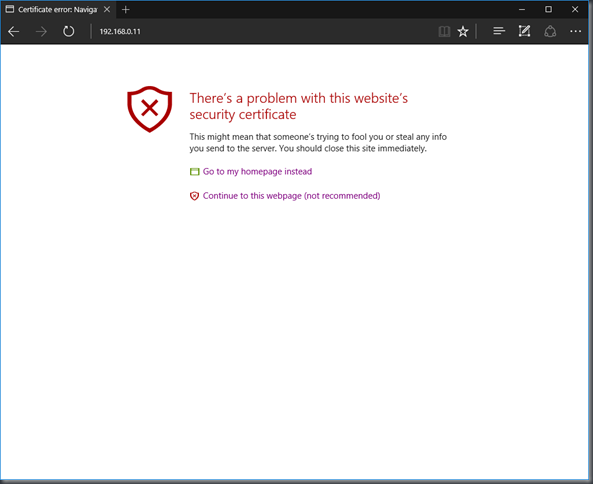Click the Back arrow button
The width and height of the screenshot is (593, 484).
click(x=14, y=31)
